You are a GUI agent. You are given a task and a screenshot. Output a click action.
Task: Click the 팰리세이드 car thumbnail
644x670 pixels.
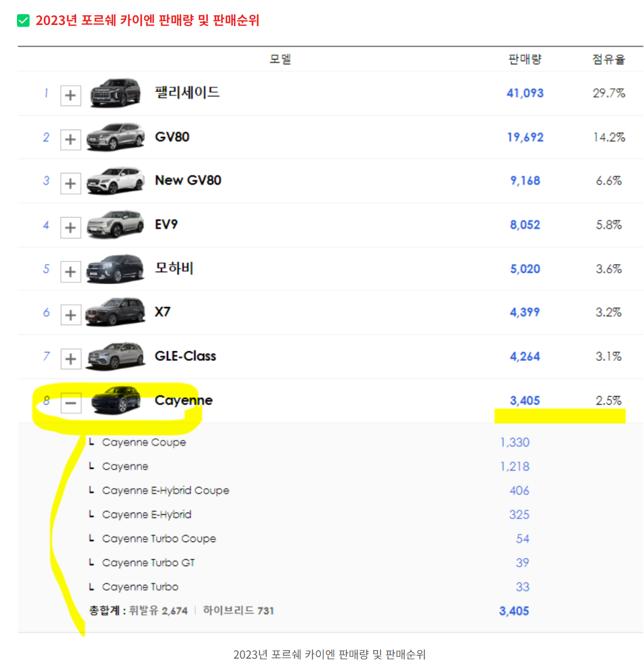(115, 92)
